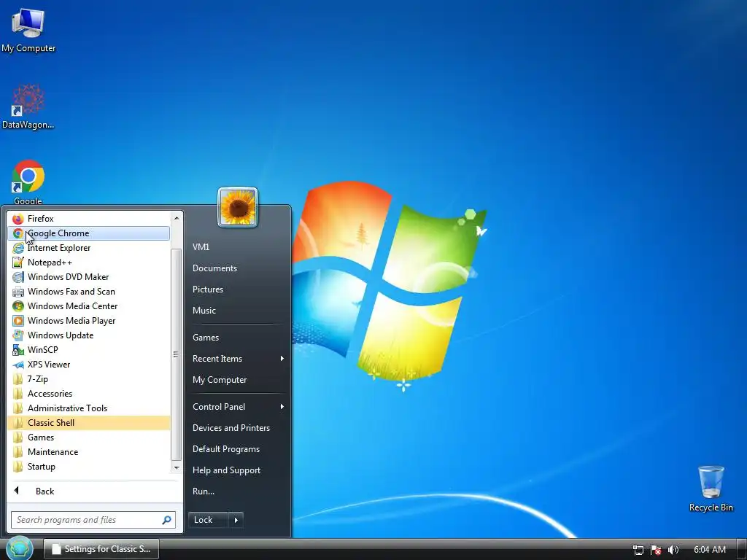Expand the 7-Zip folder
The width and height of the screenshot is (747, 560).
(88, 379)
